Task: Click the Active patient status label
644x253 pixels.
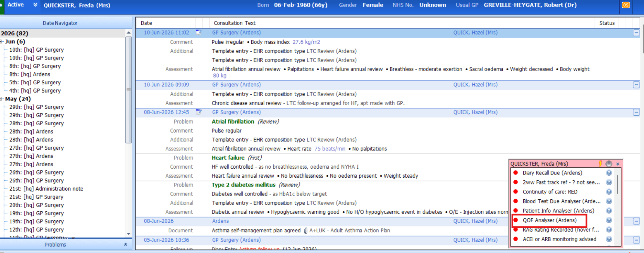Action: pyautogui.click(x=15, y=5)
